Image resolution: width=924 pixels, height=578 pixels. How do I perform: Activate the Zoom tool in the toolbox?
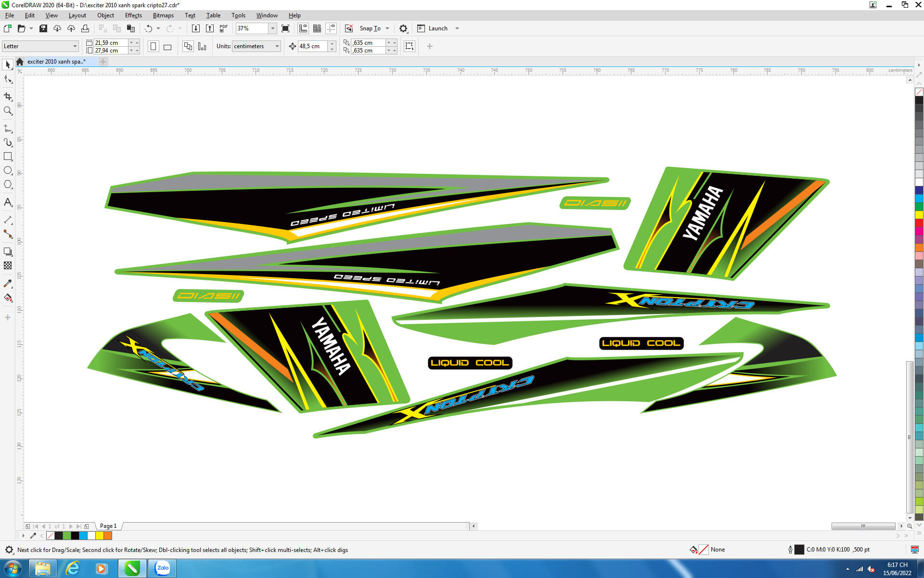point(8,111)
